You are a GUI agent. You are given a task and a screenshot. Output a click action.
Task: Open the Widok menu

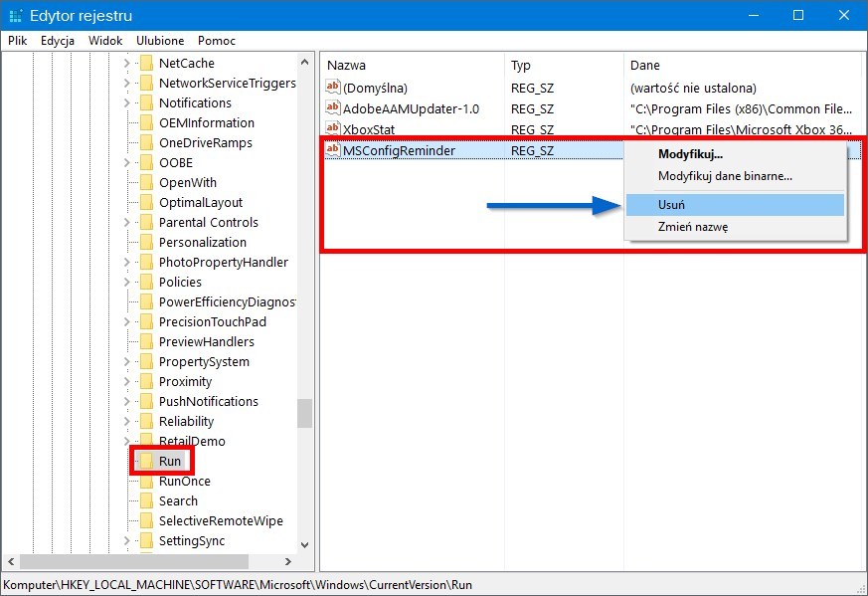[105, 41]
